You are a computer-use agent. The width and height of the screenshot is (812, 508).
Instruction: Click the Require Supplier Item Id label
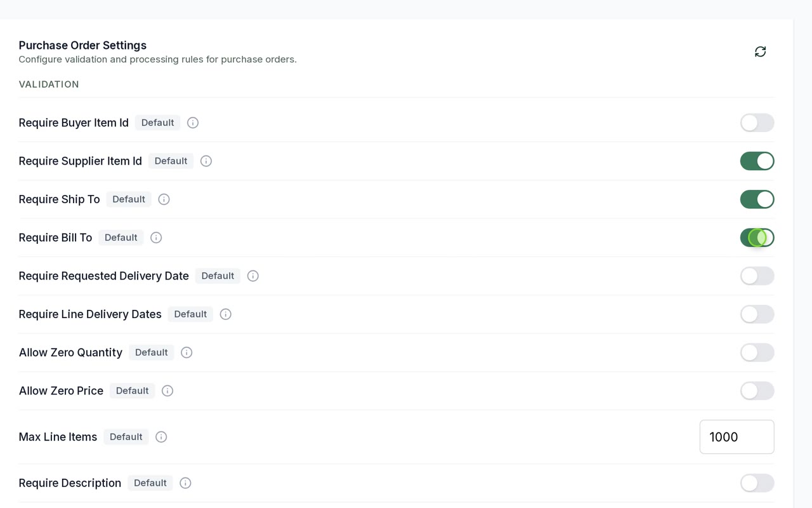click(80, 161)
